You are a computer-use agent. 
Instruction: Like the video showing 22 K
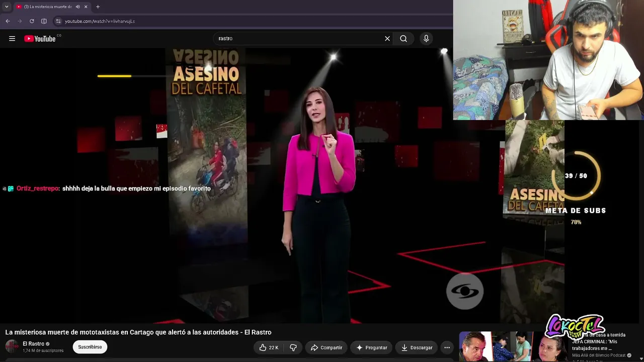[x=269, y=347]
